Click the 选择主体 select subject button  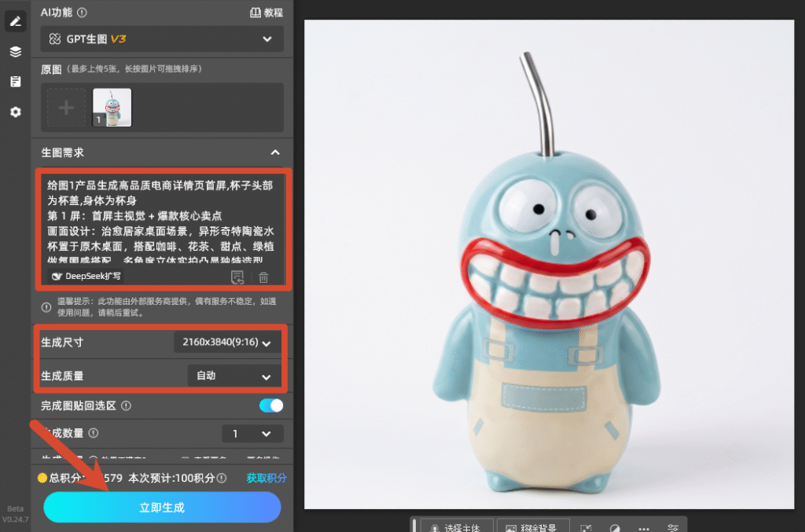(457, 526)
